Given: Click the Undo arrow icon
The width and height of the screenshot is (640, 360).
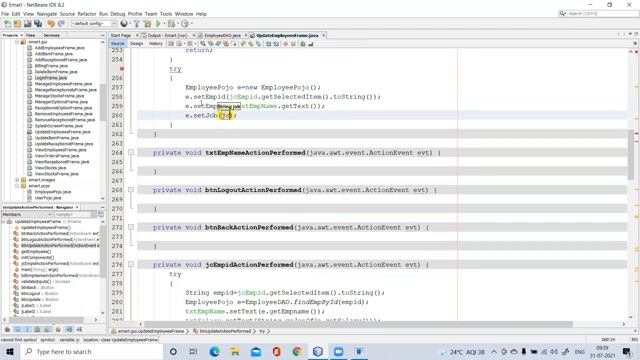Looking at the screenshot, I should (51, 24).
